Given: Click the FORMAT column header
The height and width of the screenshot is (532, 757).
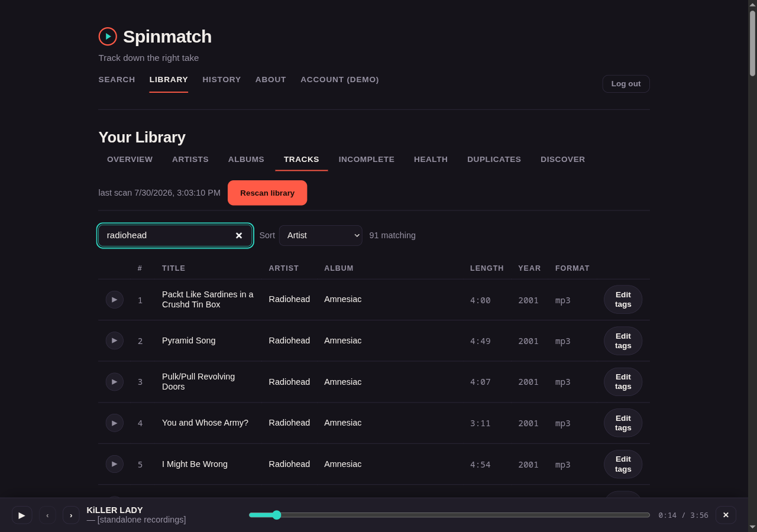Looking at the screenshot, I should pos(572,268).
